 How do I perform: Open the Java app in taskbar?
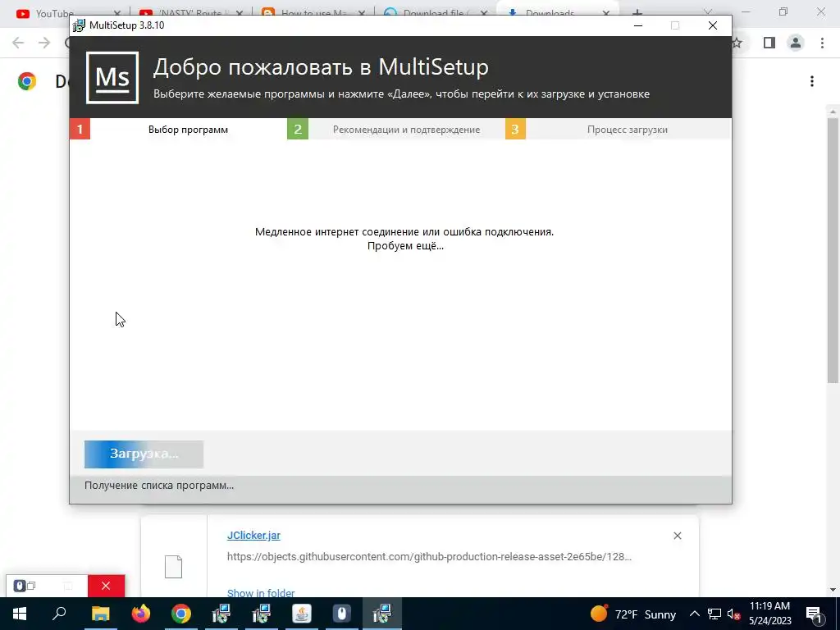point(302,614)
